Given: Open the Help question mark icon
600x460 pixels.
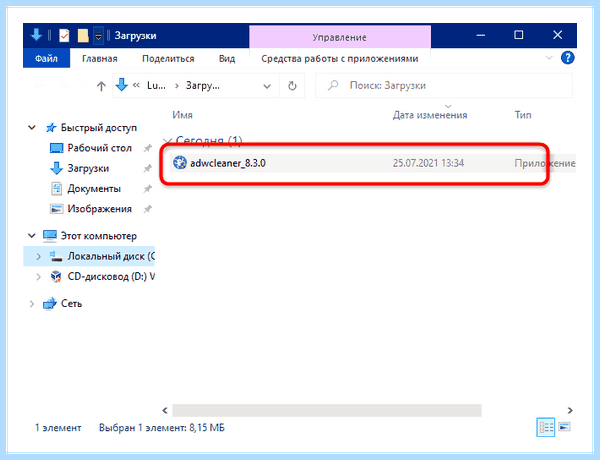Looking at the screenshot, I should tap(567, 58).
